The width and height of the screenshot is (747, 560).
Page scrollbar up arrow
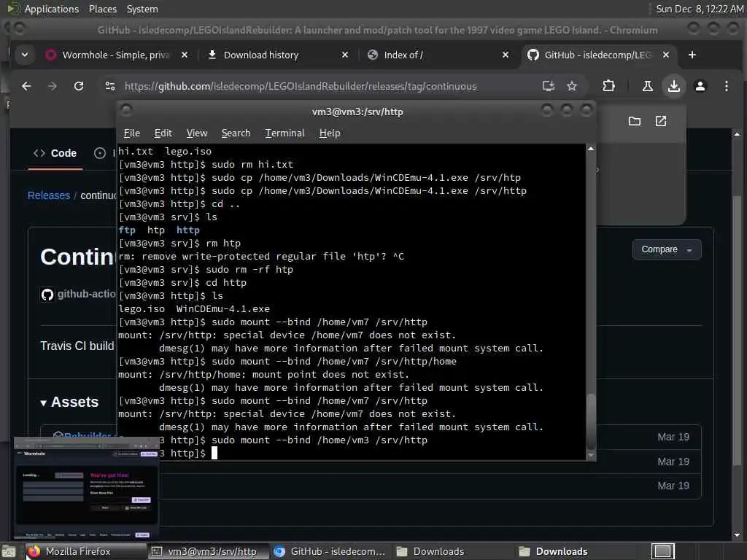tap(737, 135)
